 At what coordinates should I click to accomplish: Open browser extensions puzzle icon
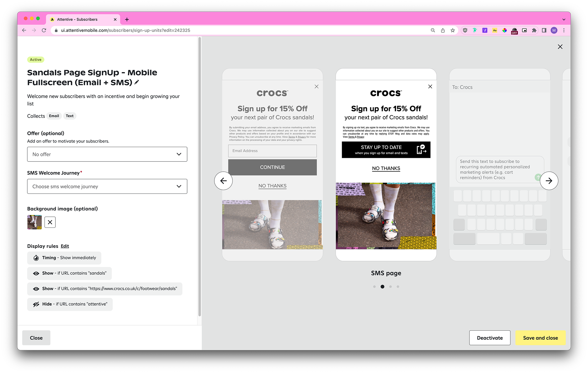pos(534,30)
